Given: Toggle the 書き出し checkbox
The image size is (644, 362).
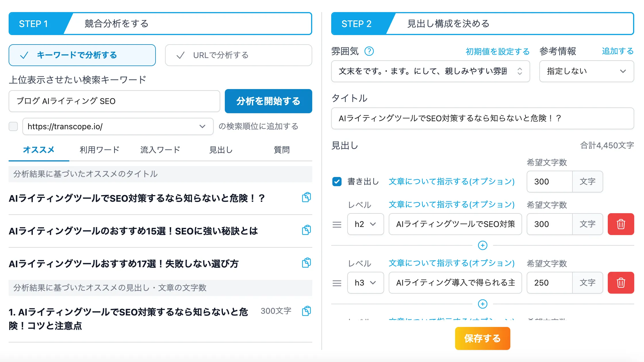Looking at the screenshot, I should click(x=337, y=182).
